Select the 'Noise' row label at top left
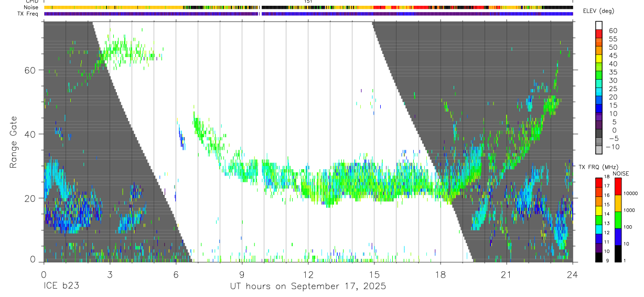The image size is (644, 297). (31, 7)
